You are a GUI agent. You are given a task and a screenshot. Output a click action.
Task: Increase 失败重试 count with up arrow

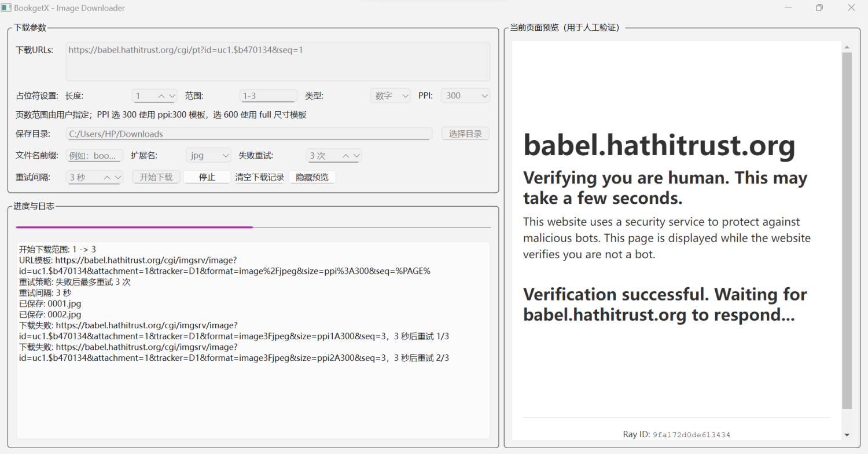coord(346,156)
